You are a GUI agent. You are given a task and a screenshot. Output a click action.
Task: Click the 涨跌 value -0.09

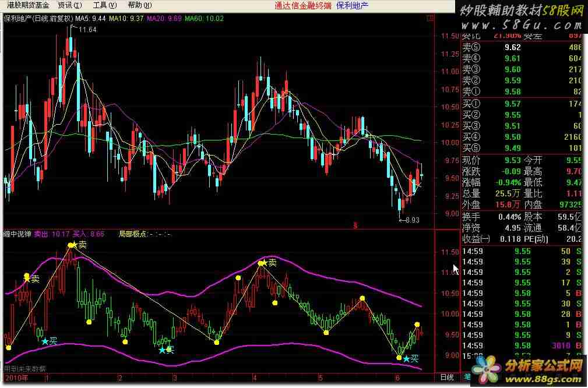[x=510, y=171]
